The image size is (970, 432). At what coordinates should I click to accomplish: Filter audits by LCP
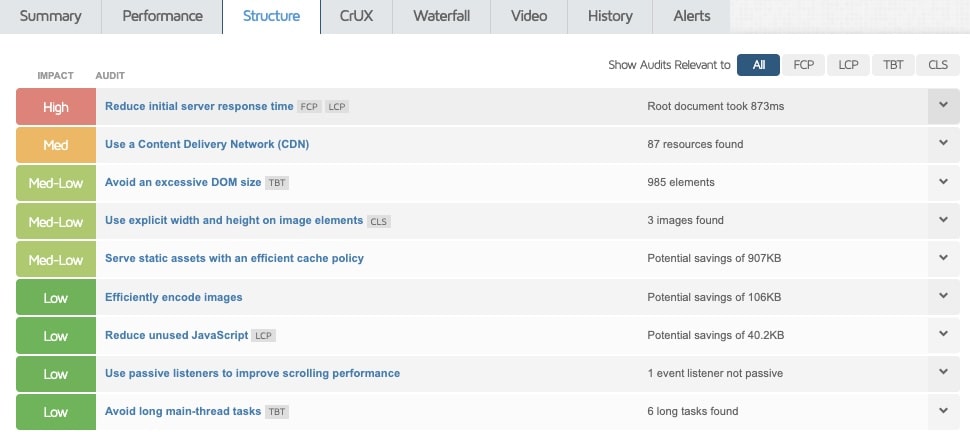pos(848,65)
